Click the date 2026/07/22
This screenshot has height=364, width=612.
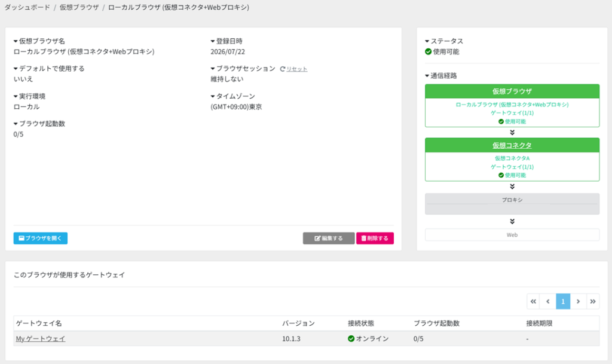(228, 51)
